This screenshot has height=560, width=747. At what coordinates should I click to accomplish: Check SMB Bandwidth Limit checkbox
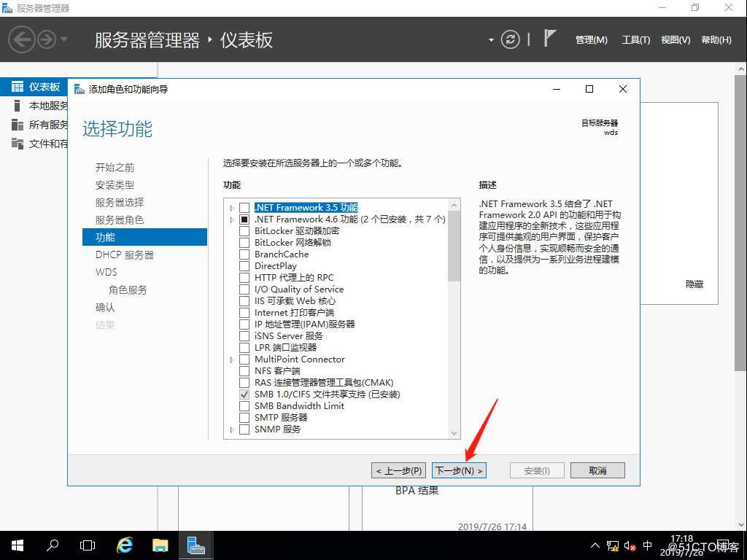[x=244, y=406]
